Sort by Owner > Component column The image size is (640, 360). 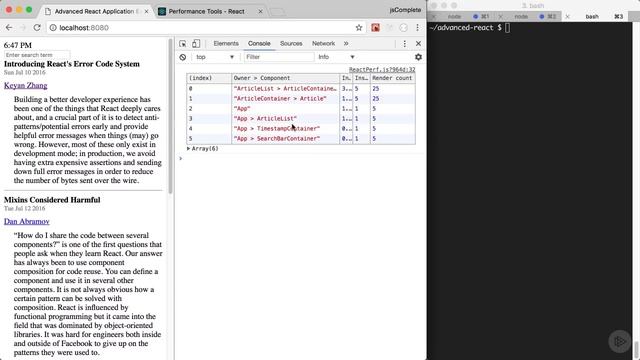pos(285,78)
